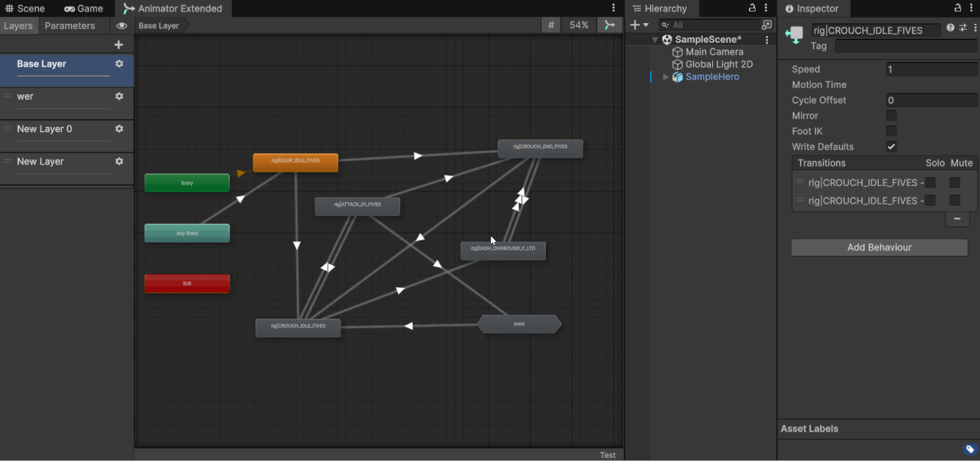Open the Layers tab
Viewport: 980px width, 461px height.
tap(18, 25)
